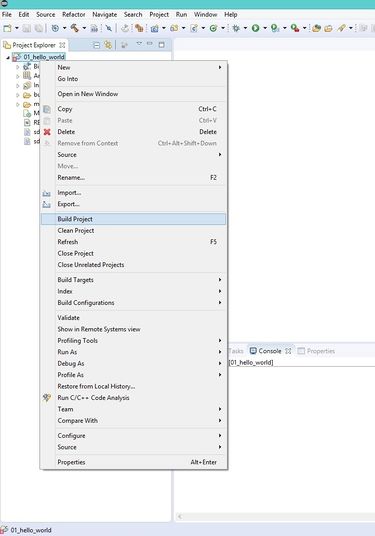This screenshot has height=536, width=375.
Task: Toggle Link with Editor in Project Explorer
Action: pos(108,45)
